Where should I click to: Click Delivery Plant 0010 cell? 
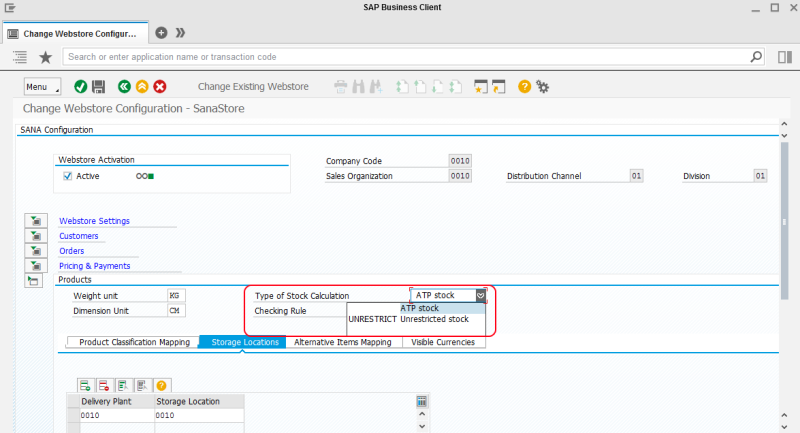pos(117,415)
